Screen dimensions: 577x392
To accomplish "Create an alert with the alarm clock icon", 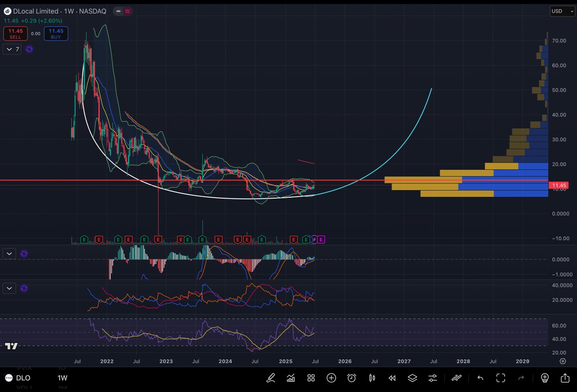I will (x=351, y=378).
